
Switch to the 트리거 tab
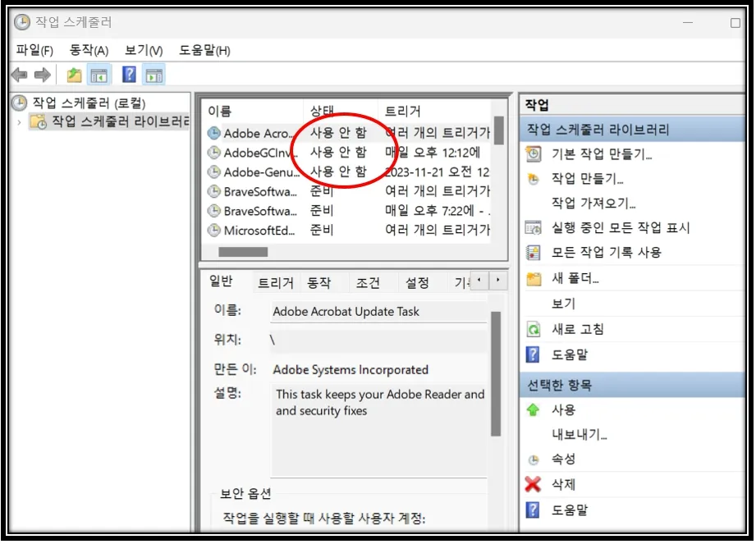click(x=277, y=282)
